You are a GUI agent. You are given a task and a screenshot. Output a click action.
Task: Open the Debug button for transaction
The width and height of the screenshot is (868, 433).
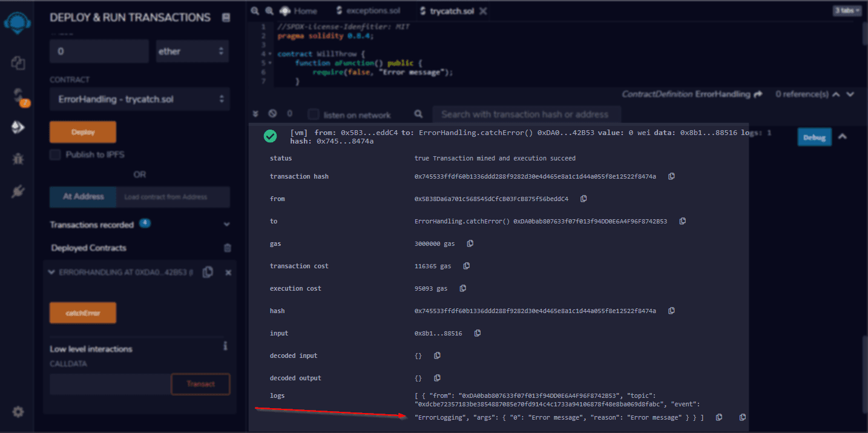(x=814, y=137)
